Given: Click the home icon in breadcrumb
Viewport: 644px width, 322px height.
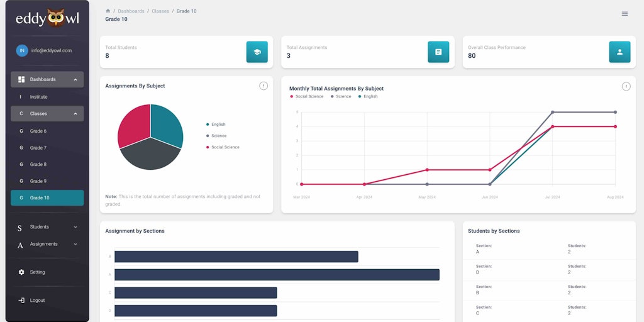Looking at the screenshot, I should (108, 11).
